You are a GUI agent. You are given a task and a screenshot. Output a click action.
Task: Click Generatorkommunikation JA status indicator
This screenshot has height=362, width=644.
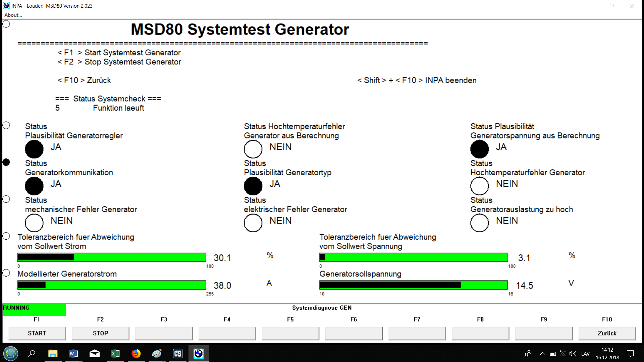pos(34,186)
